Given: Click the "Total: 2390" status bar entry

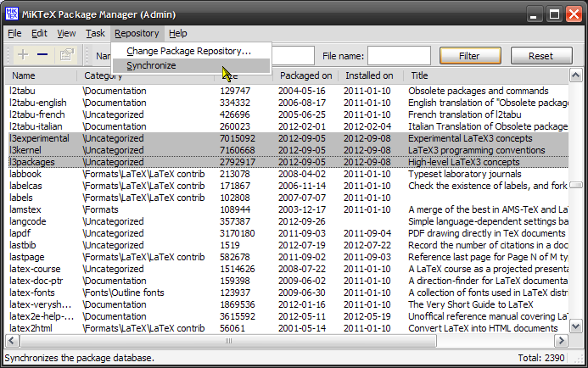Looking at the screenshot, I should [541, 358].
